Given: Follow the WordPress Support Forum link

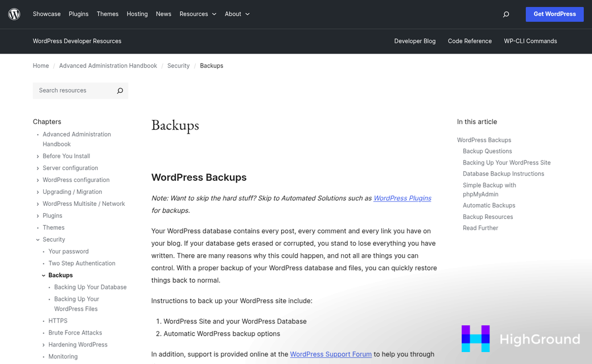Looking at the screenshot, I should 331,354.
